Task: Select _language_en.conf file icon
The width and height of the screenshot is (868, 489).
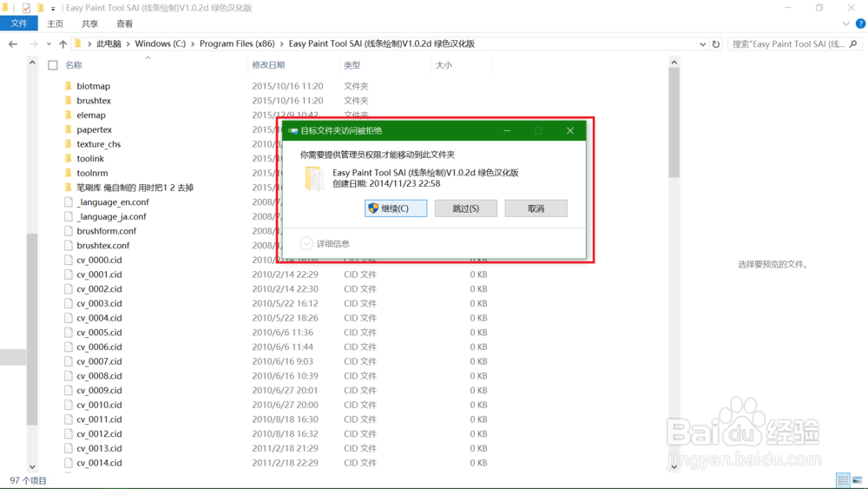Action: (68, 202)
